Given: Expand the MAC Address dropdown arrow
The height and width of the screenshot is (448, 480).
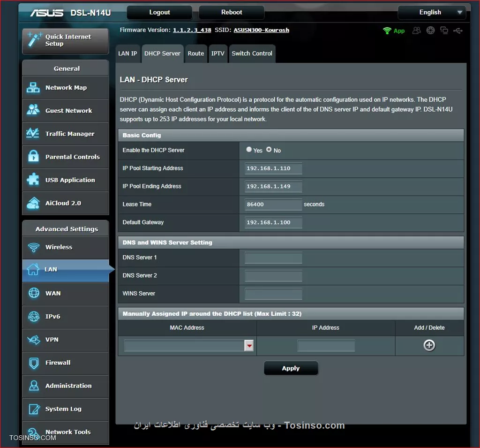Looking at the screenshot, I should click(249, 346).
